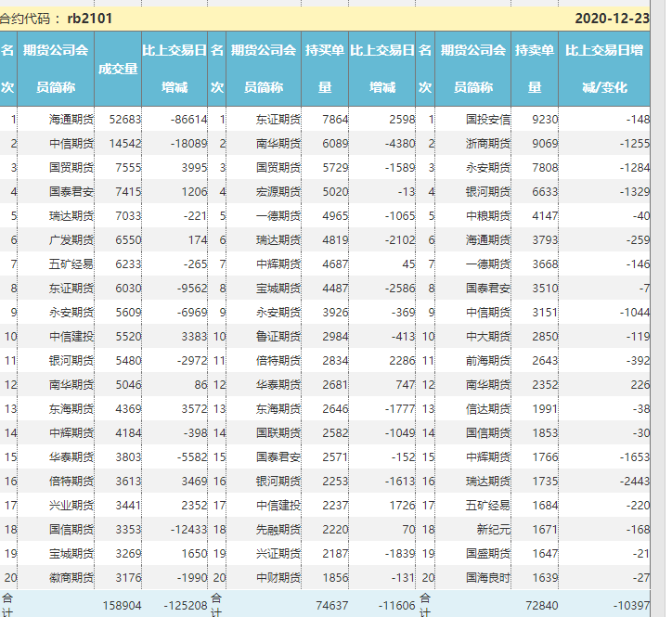The width and height of the screenshot is (672, 617).
Task: Select 南华期货 in the long position ranking
Action: (278, 143)
